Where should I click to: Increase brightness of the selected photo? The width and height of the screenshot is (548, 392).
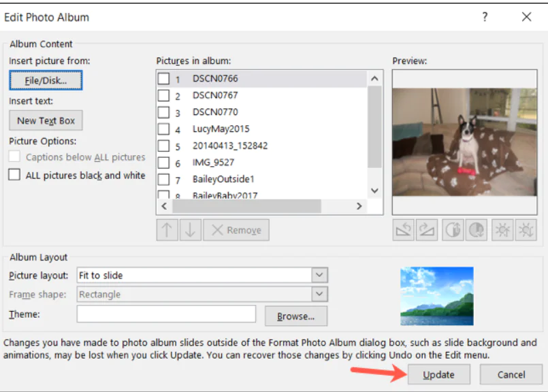coord(502,229)
